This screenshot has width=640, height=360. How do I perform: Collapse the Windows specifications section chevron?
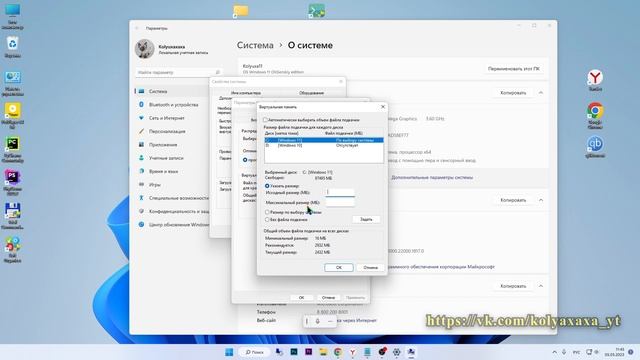(541, 200)
